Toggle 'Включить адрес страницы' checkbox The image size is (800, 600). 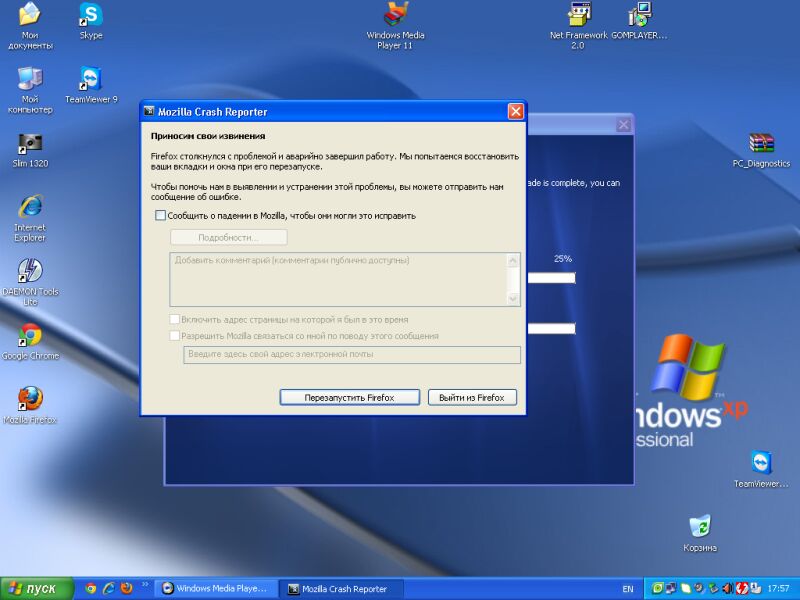click(174, 319)
